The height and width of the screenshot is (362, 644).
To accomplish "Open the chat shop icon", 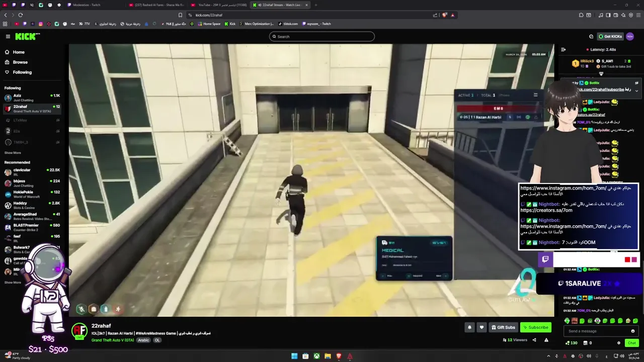I will click(x=586, y=343).
